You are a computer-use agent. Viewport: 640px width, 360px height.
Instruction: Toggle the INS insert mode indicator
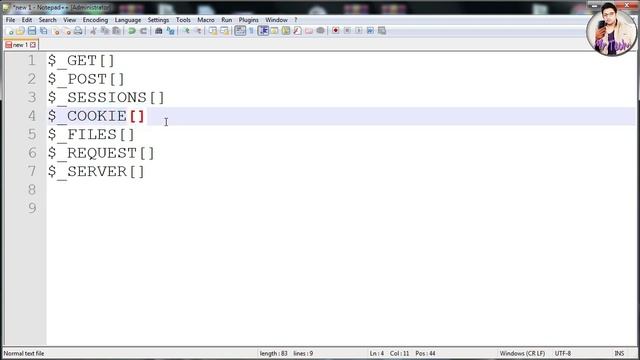[x=619, y=353]
